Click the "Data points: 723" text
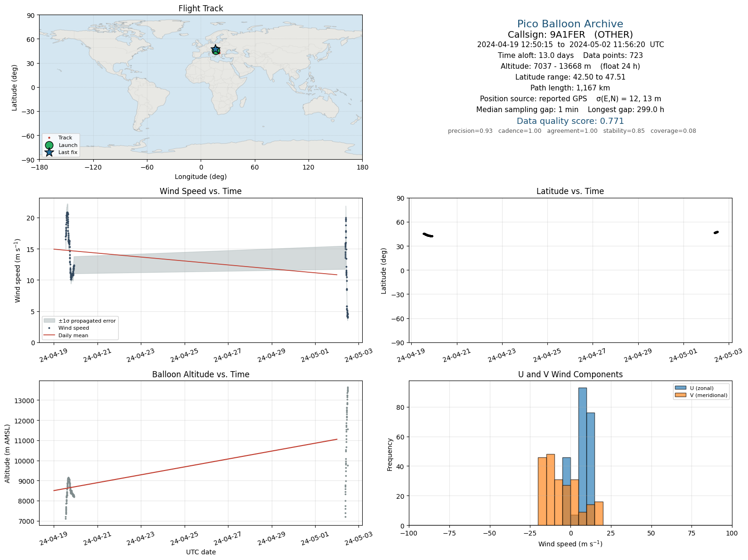Image resolution: width=748 pixels, height=560 pixels. tap(613, 56)
